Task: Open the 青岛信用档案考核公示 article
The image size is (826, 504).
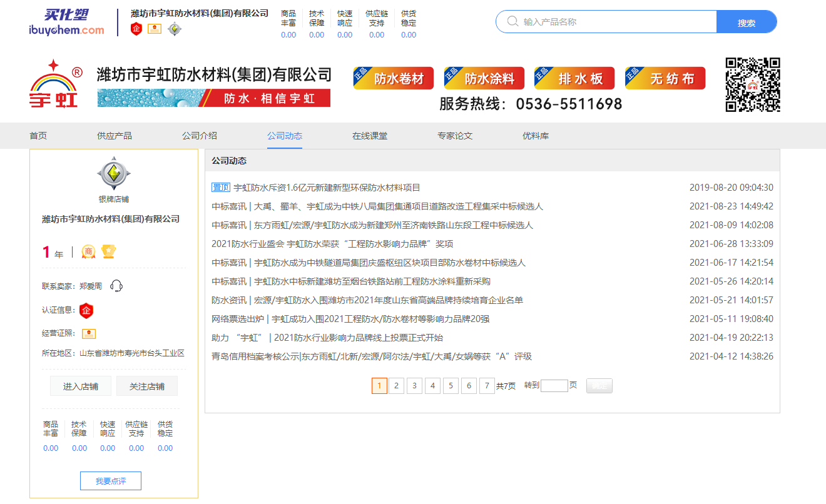Action: coord(372,356)
